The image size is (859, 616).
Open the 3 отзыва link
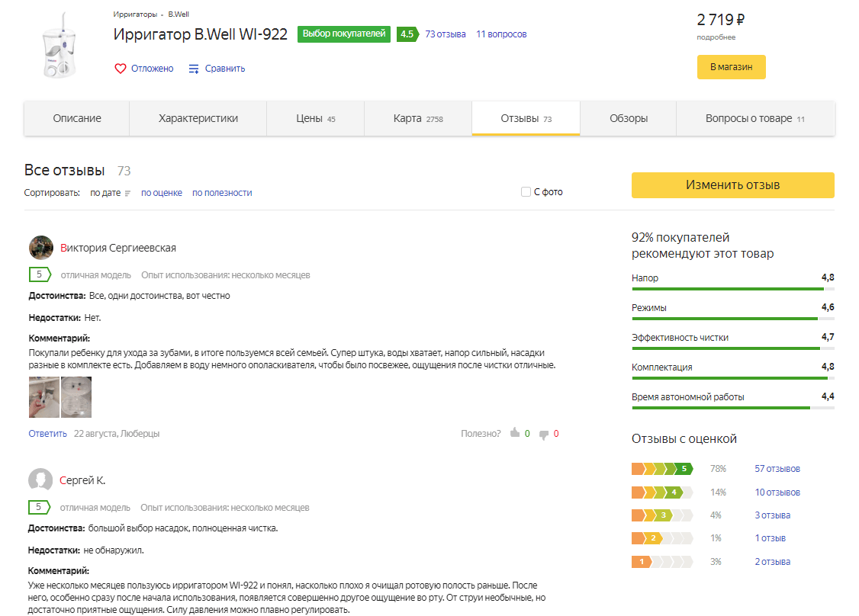click(x=773, y=515)
